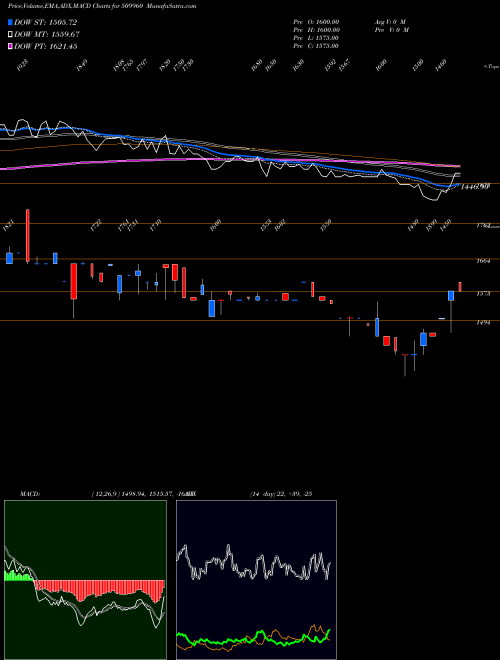Click the Pre V: 0 M text
This screenshot has height=660, width=500.
click(x=391, y=30)
